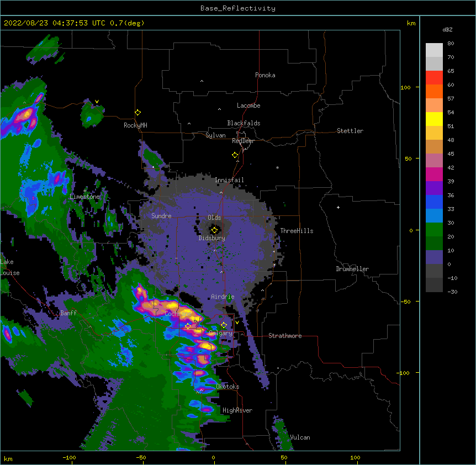
Task: Click the 100 tick on the vertical km axis
Action: [x=405, y=87]
